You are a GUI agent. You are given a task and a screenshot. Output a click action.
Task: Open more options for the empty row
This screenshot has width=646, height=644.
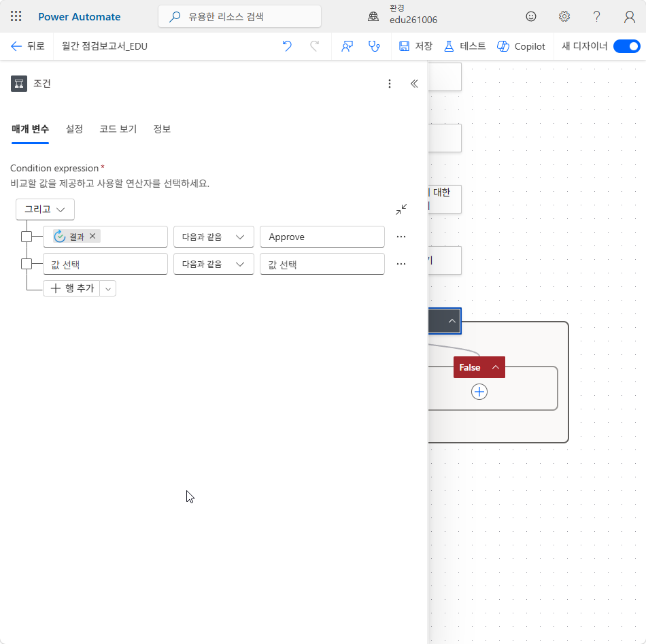tap(401, 264)
